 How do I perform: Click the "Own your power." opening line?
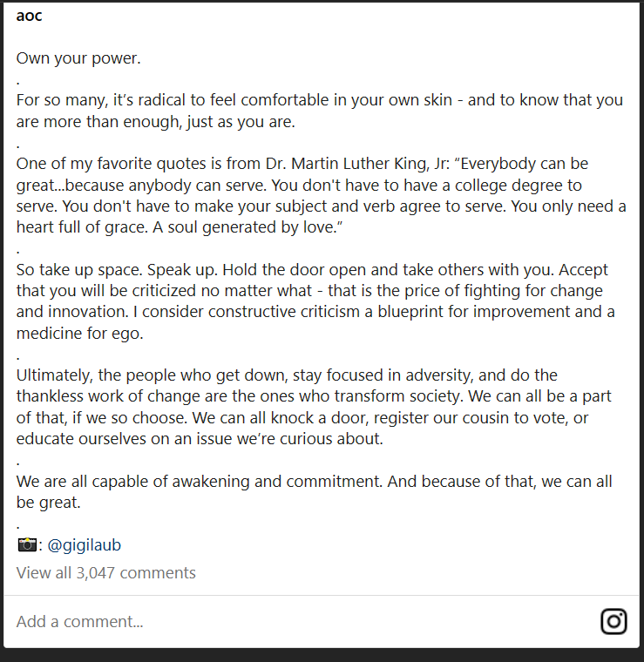click(x=78, y=58)
